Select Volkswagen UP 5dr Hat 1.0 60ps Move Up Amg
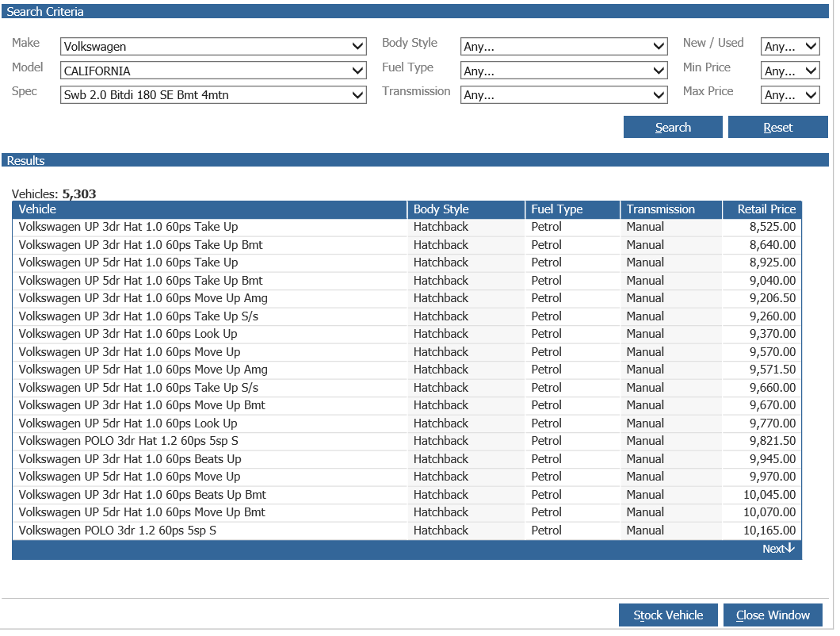 407,370
